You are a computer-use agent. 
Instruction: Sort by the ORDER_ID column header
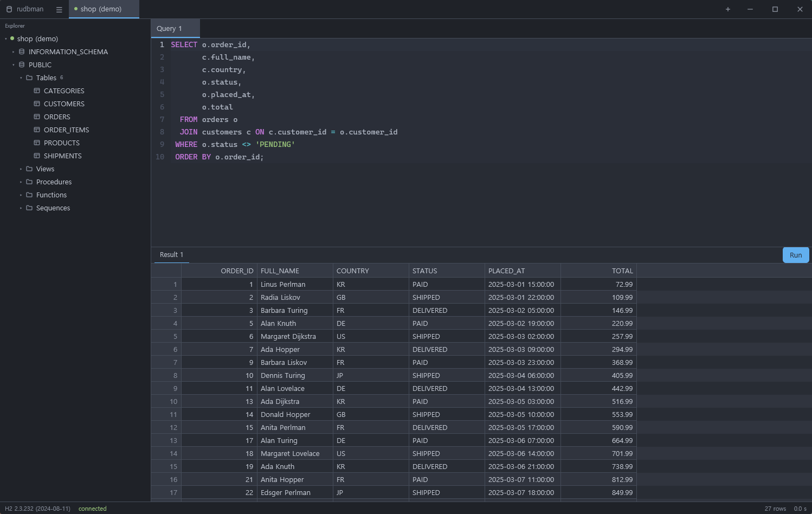click(219, 271)
